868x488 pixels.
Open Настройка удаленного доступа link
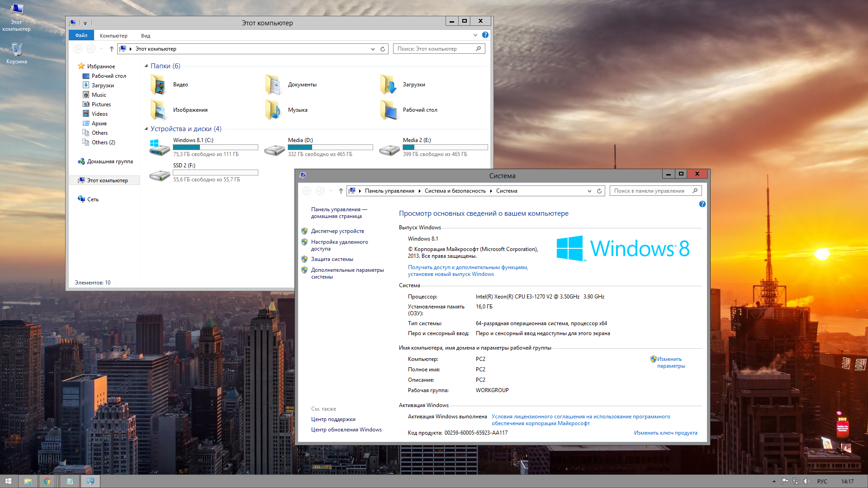point(340,245)
